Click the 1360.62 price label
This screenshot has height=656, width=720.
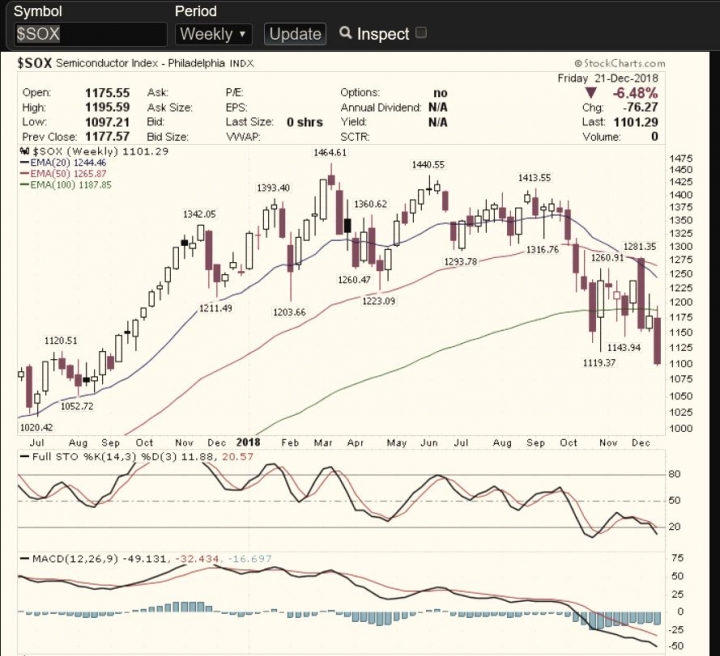click(x=370, y=204)
